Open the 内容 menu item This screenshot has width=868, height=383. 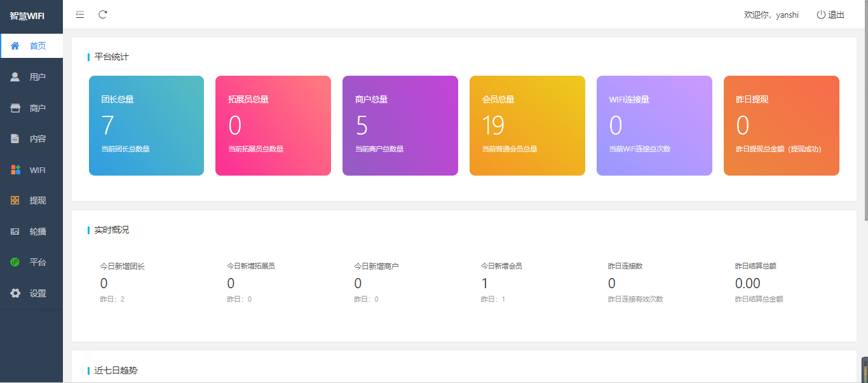point(32,138)
